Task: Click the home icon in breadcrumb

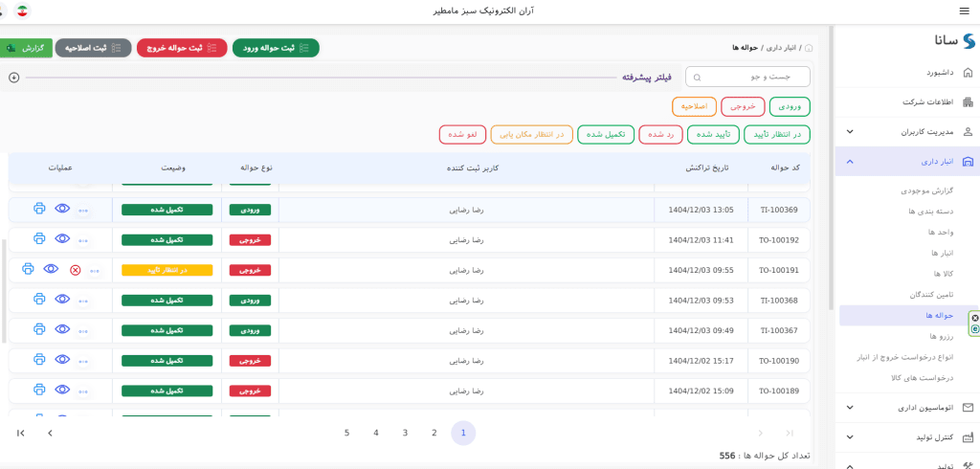Action: coord(810,48)
